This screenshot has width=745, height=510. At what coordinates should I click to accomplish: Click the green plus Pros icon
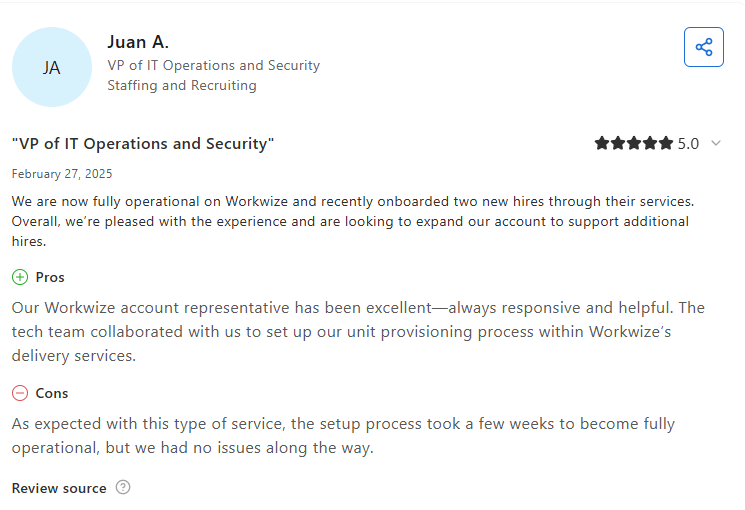20,277
